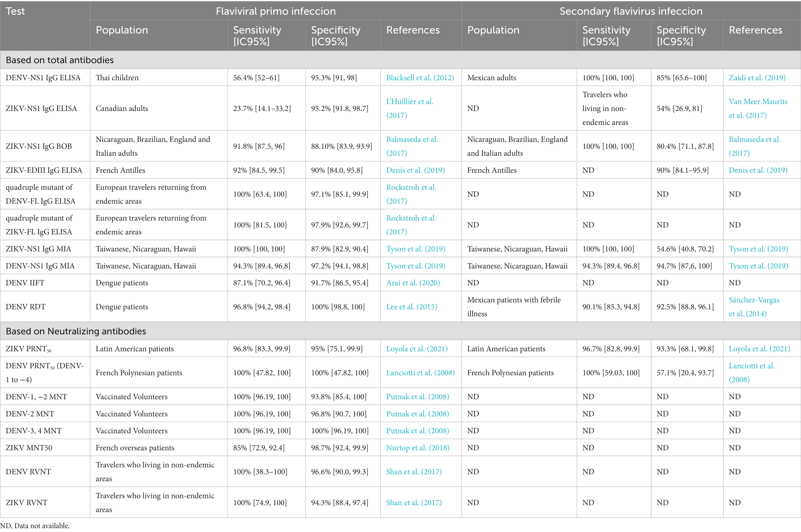The width and height of the screenshot is (801, 532).
Task: Click the 'Flaviviral primo infeccion' header
Action: pos(276,11)
